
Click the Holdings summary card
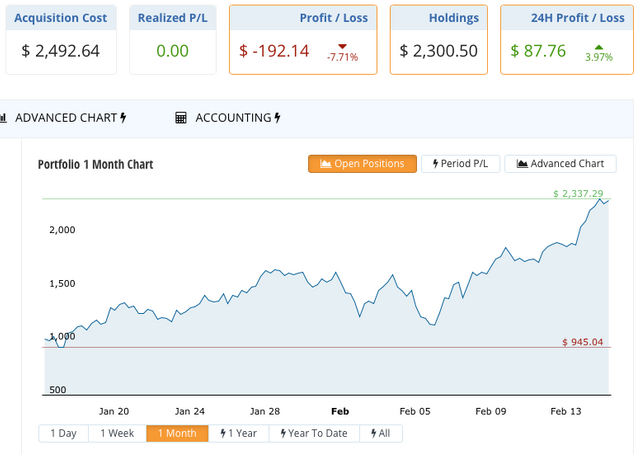click(x=439, y=39)
